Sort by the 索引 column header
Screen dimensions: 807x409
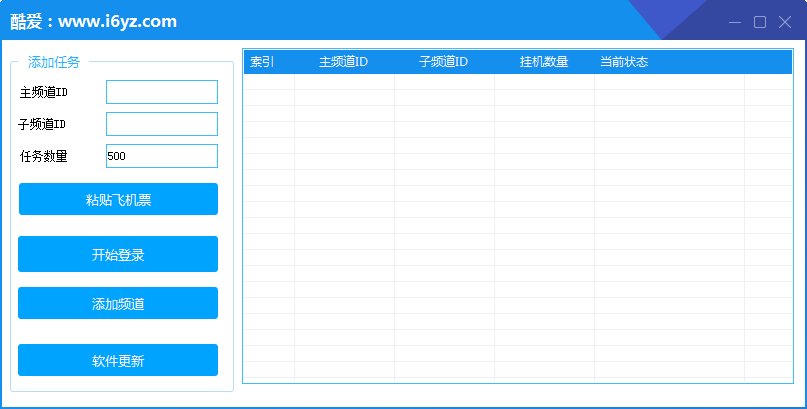pos(262,62)
